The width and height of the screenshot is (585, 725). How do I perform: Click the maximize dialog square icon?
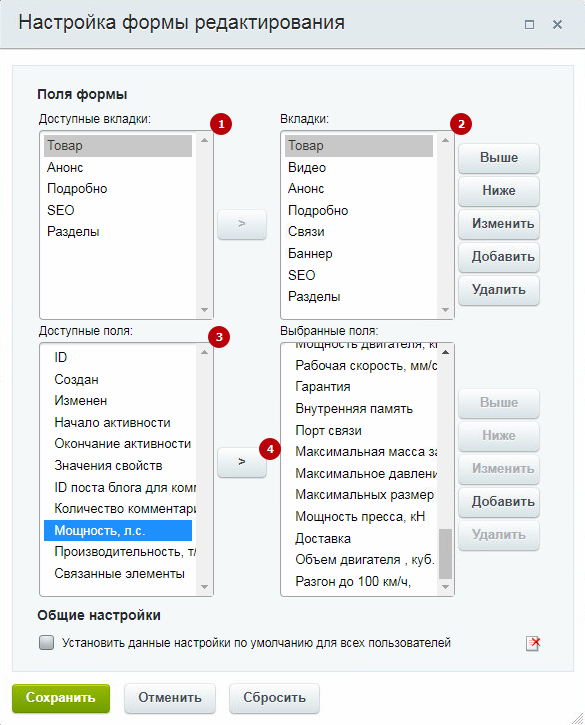point(530,25)
